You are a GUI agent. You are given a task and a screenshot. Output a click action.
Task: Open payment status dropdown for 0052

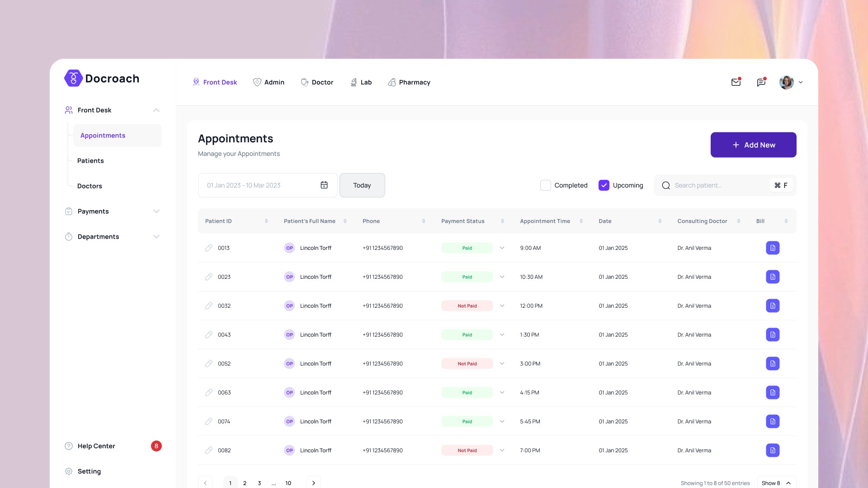(502, 364)
